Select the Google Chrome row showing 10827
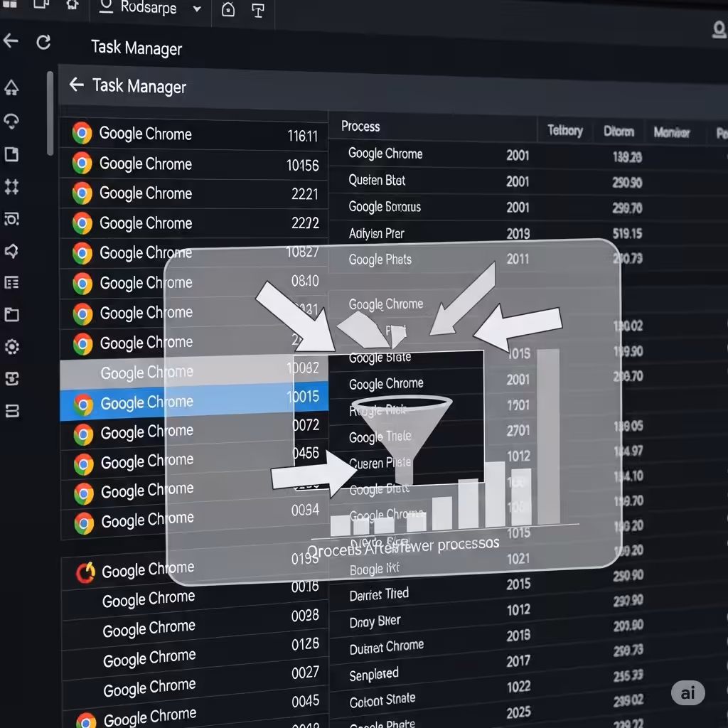This screenshot has height=728, width=728. (194, 252)
